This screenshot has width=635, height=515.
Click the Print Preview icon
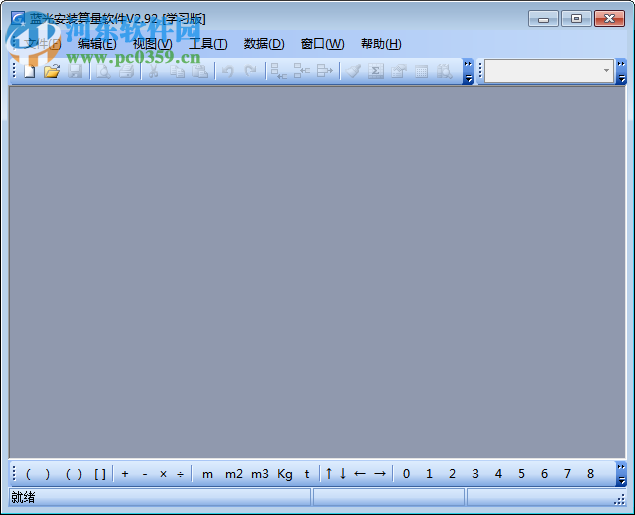pyautogui.click(x=103, y=71)
